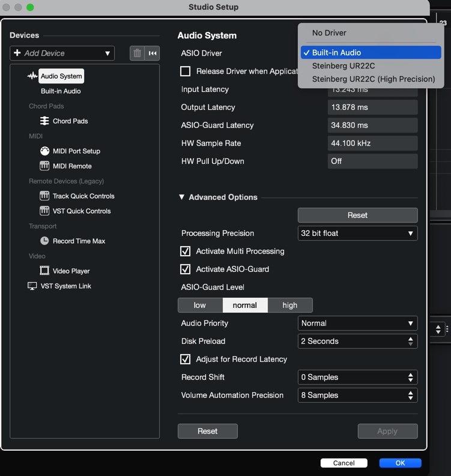451x476 pixels.
Task: Click the stepper arrows behind the dialog
Action: click(x=438, y=330)
